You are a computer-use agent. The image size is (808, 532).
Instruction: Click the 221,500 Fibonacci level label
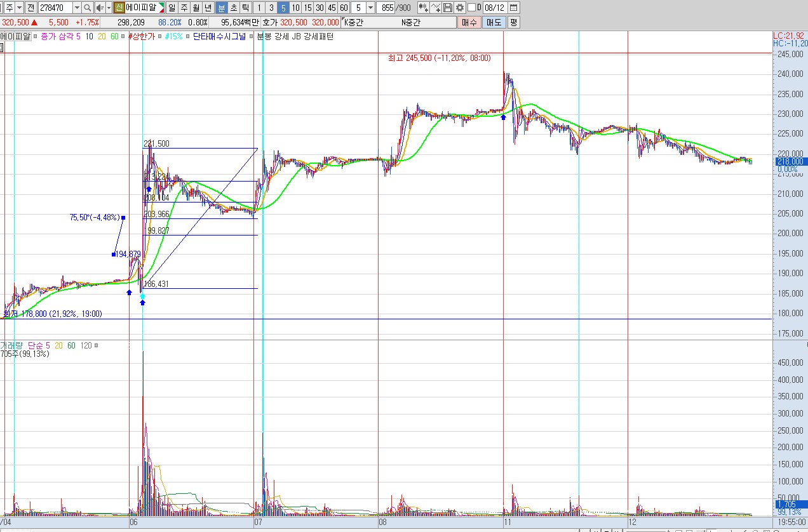157,144
